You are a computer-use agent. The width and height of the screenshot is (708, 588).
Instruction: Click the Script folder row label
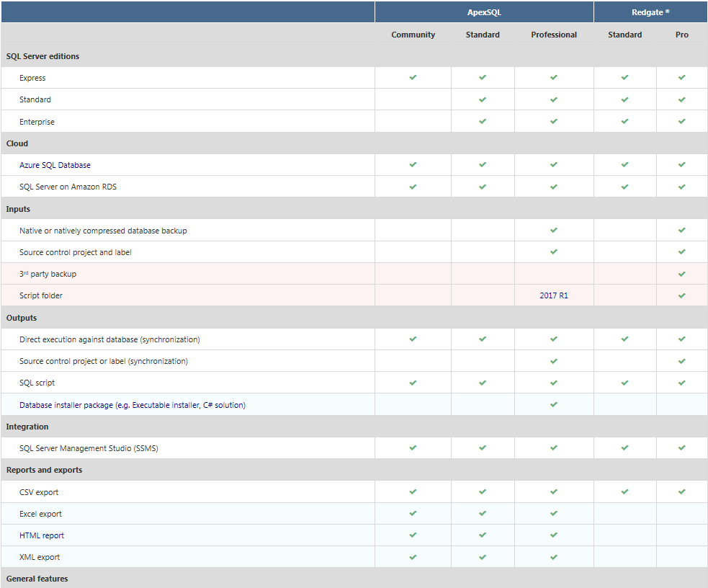40,296
